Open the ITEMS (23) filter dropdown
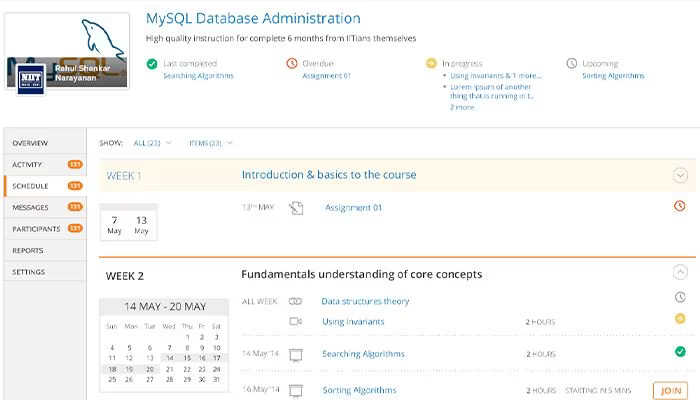 pyautogui.click(x=210, y=143)
